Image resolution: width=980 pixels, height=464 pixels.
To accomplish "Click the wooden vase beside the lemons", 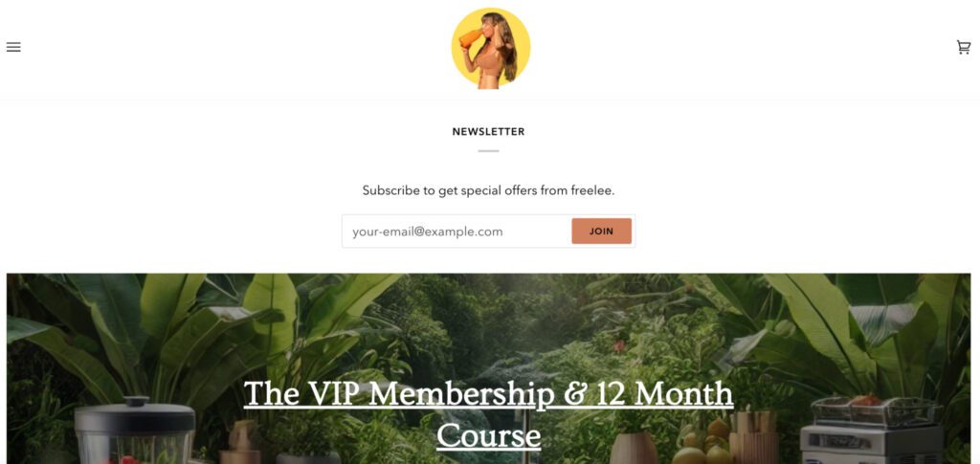I will point(634,448).
